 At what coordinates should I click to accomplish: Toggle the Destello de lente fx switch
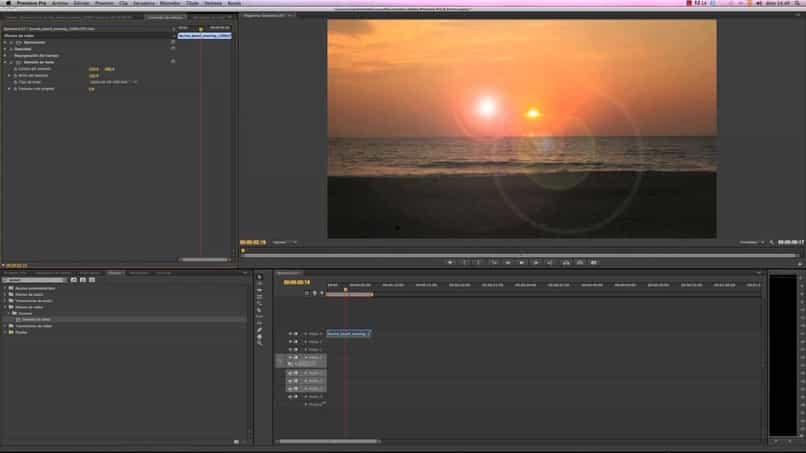[x=12, y=62]
